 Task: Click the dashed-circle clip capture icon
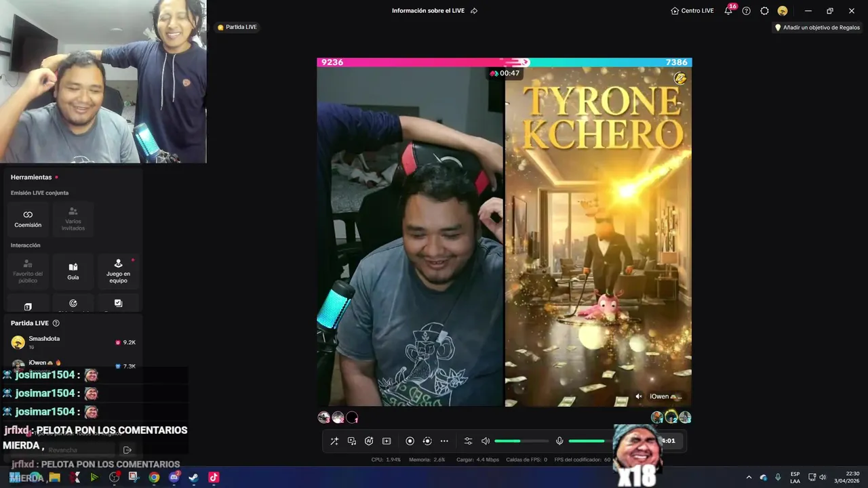click(427, 441)
